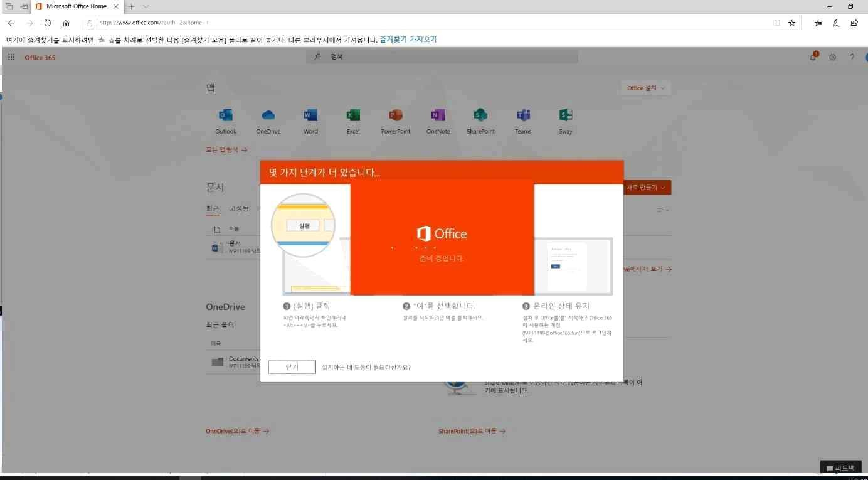
Task: Share this page via share icon
Action: click(x=854, y=23)
